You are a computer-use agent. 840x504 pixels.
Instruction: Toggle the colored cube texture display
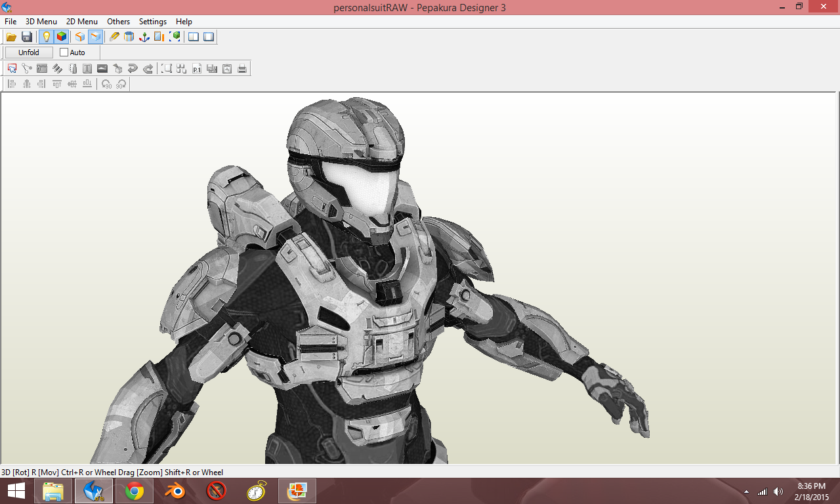tap(61, 37)
